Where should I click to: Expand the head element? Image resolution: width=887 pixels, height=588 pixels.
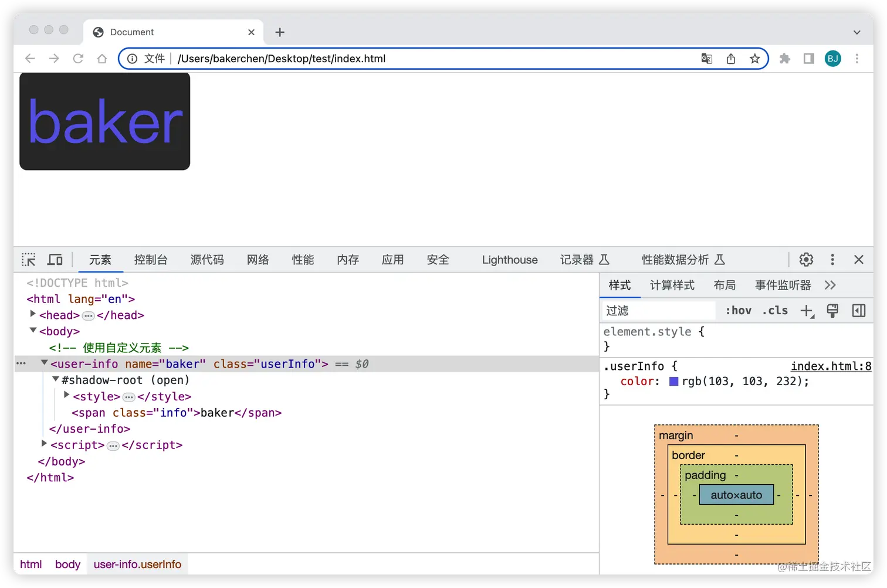click(x=33, y=314)
